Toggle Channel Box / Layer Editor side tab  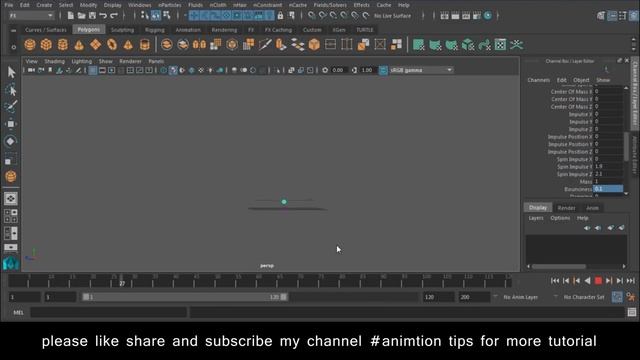click(636, 93)
